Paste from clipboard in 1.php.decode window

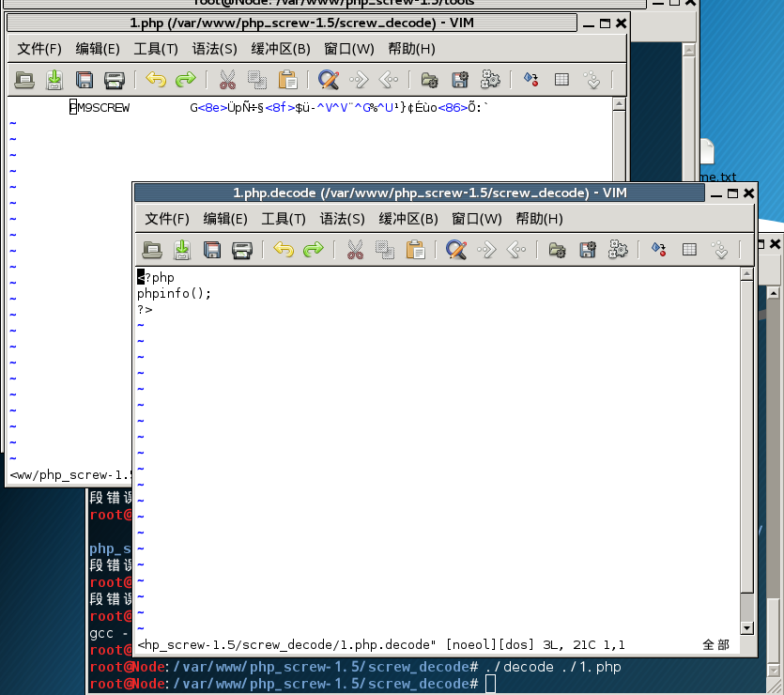[415, 250]
